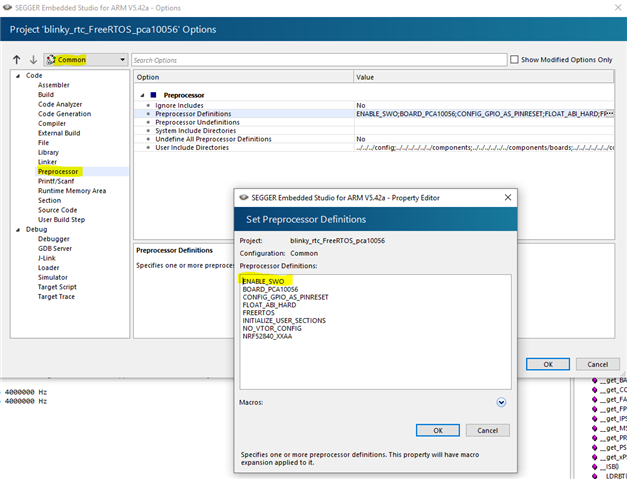Open the Common configuration dropdown
Screen dimensions: 627x479
pos(86,60)
